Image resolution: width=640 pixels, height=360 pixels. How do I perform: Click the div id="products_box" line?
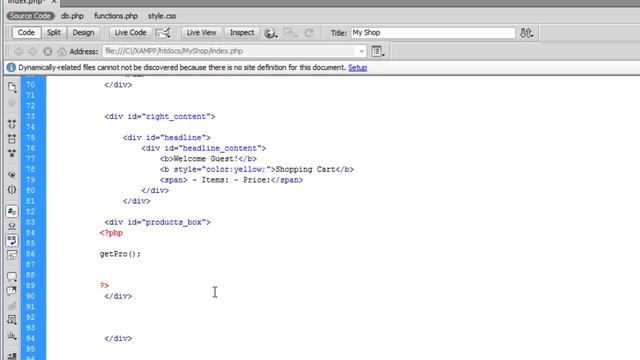click(x=158, y=222)
